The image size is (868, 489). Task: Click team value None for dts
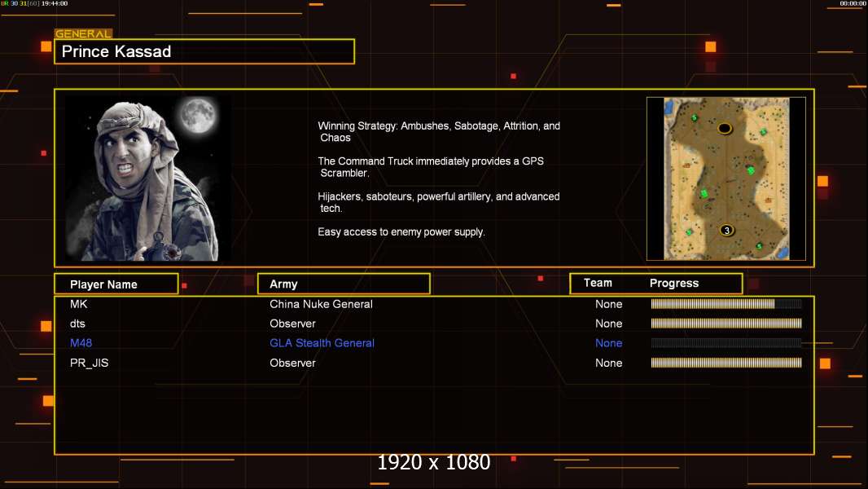[608, 324]
